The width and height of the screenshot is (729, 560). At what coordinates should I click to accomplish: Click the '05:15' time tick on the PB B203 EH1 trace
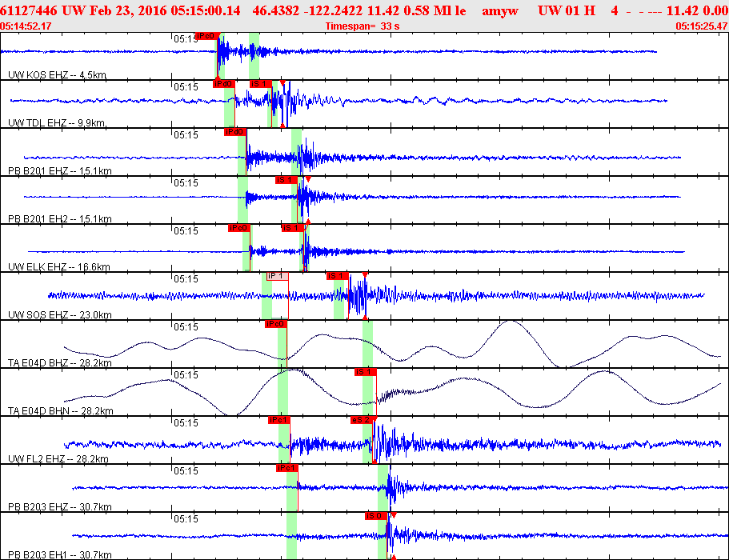click(x=186, y=519)
